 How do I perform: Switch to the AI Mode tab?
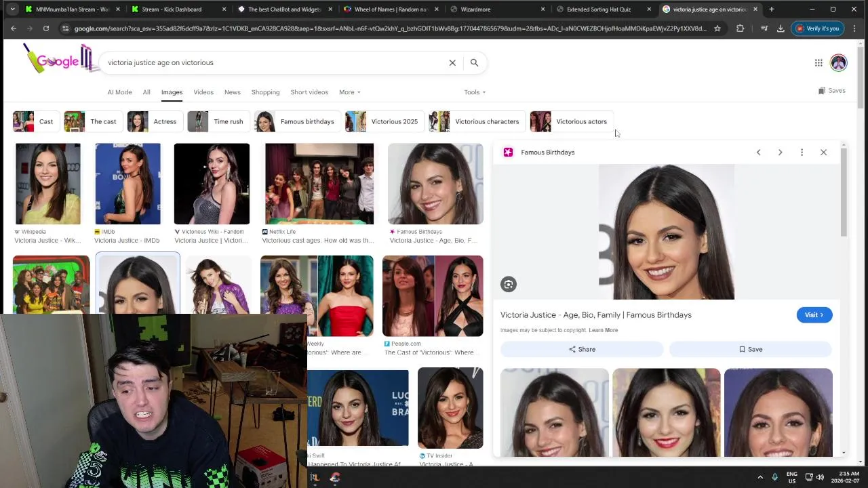point(119,92)
